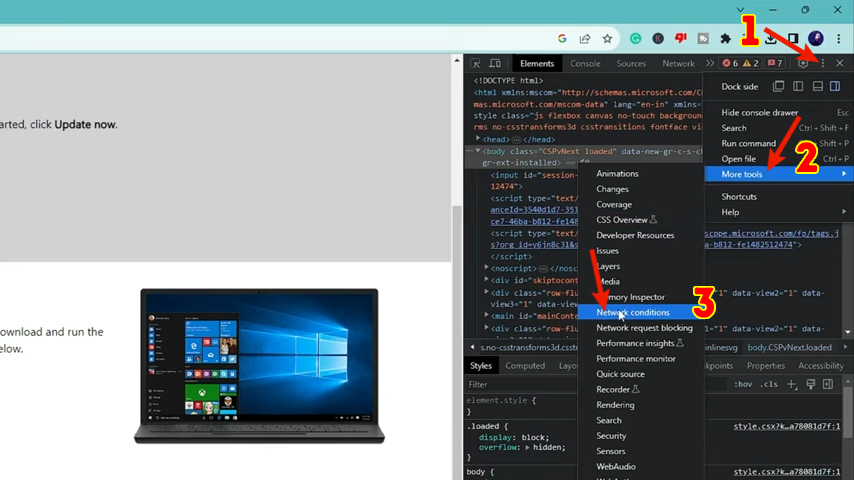Open the errors and warnings counter

[x=740, y=63]
